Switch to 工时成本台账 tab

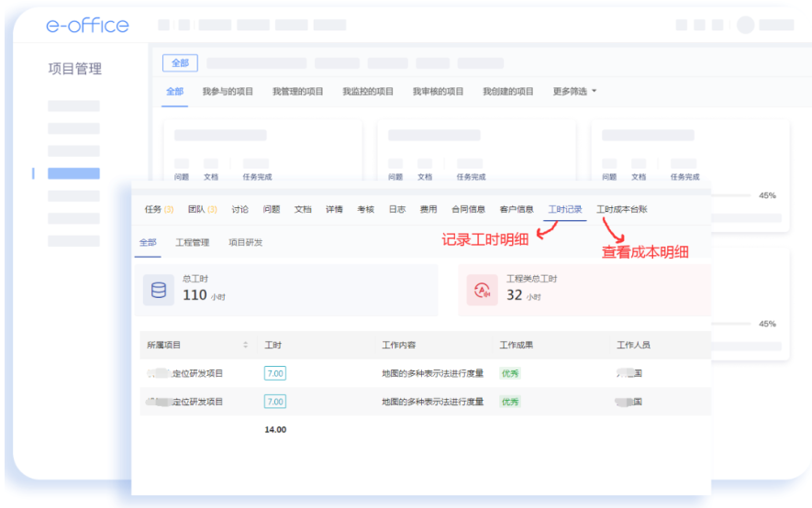point(621,209)
